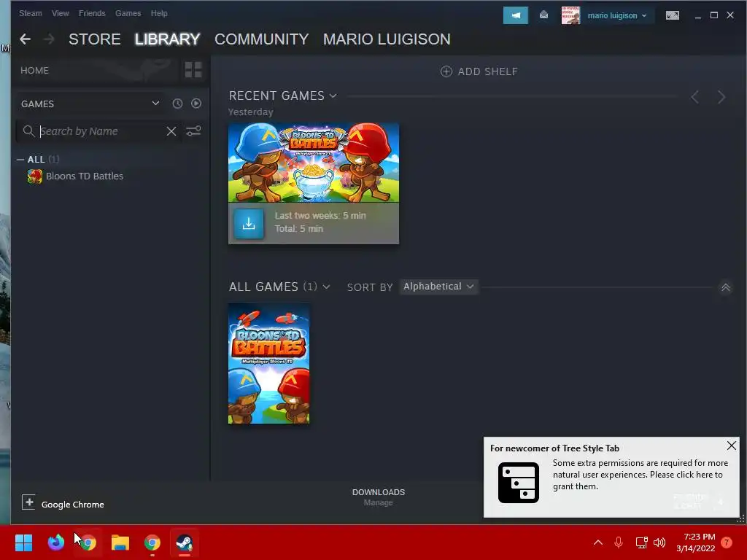Switch to Big Picture mode icon
The image size is (747, 560).
point(672,15)
